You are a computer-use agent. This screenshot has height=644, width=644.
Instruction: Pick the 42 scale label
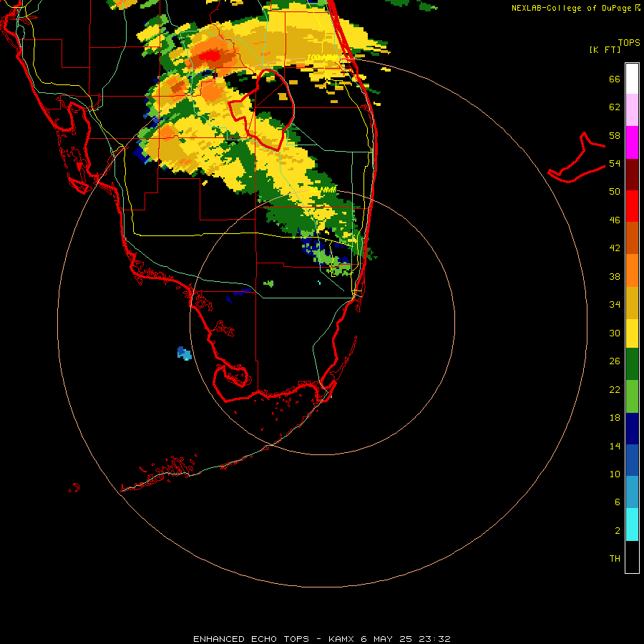pos(615,248)
